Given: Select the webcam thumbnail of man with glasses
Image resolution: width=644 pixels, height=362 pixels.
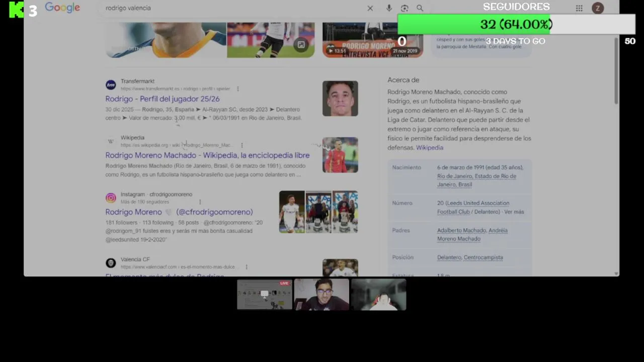Looking at the screenshot, I should pos(321,295).
